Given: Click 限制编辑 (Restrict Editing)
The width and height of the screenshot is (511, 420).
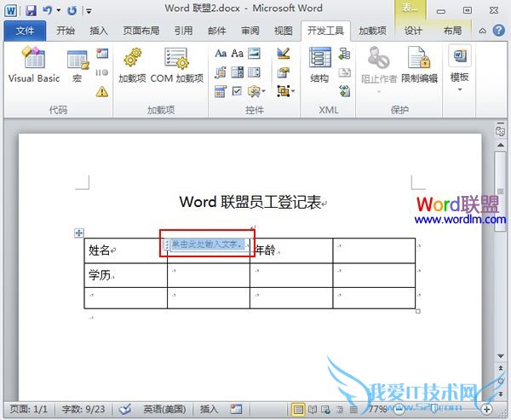Looking at the screenshot, I should point(419,65).
